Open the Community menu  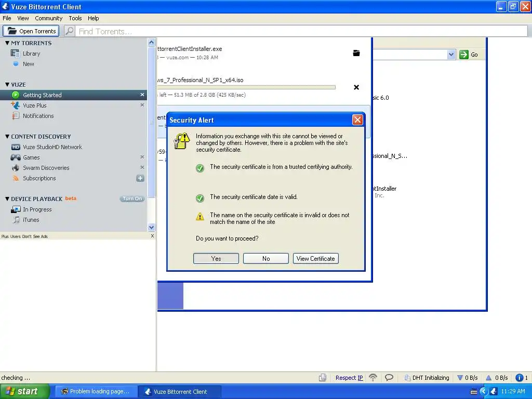[48, 18]
